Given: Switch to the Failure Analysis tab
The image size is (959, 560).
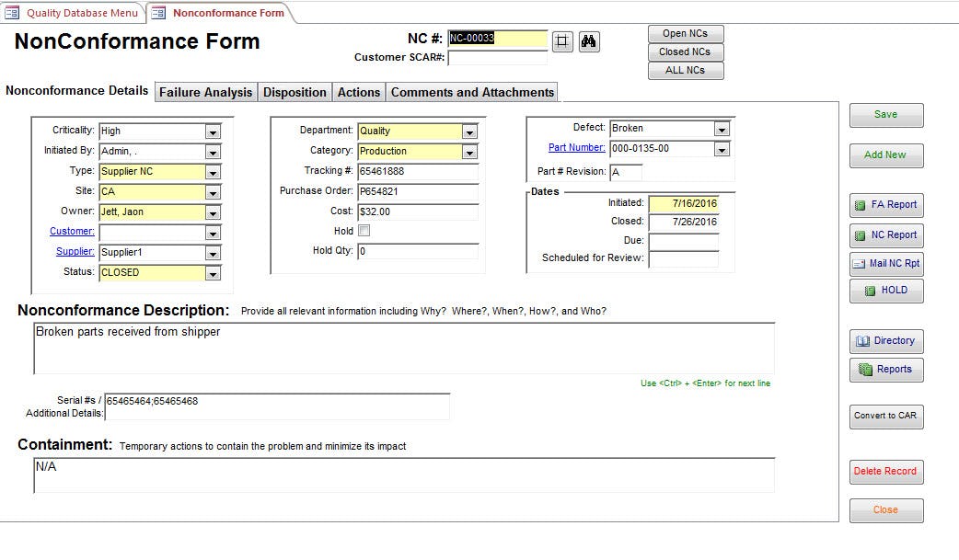Looking at the screenshot, I should tap(204, 92).
